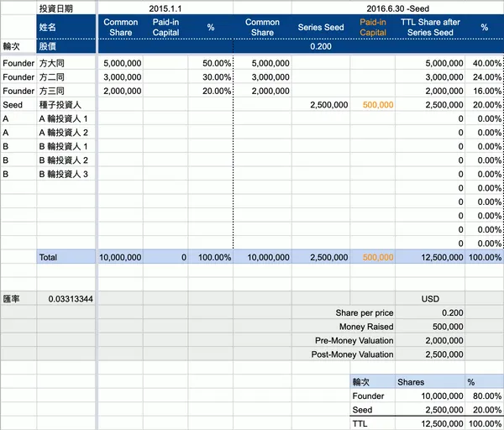Select the Series Seed column header
Image resolution: width=504 pixels, height=430 pixels.
click(321, 27)
